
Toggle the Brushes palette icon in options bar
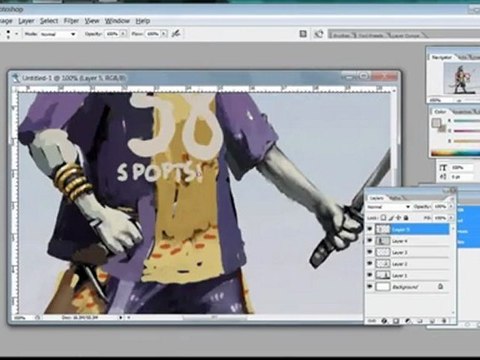pos(303,34)
